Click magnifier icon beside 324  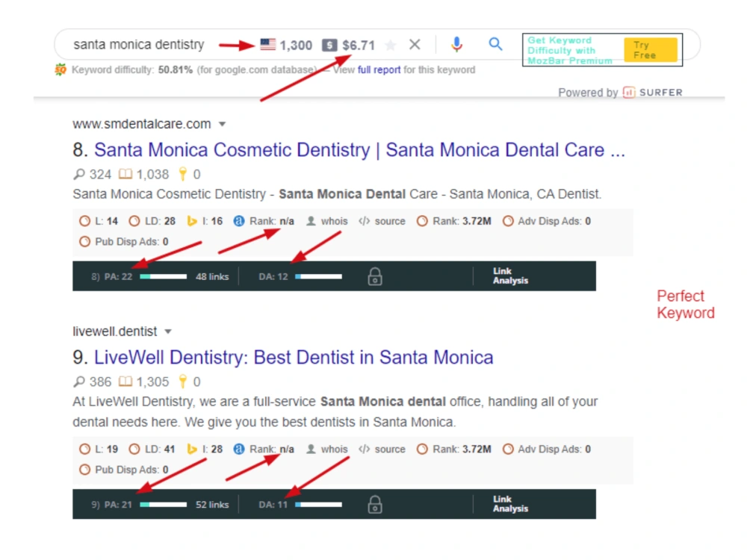[x=79, y=174]
